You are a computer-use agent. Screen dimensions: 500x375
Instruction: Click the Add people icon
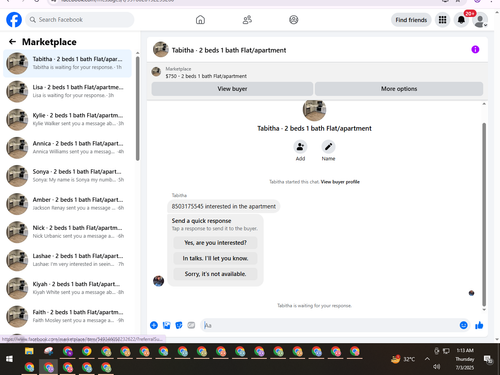click(300, 147)
